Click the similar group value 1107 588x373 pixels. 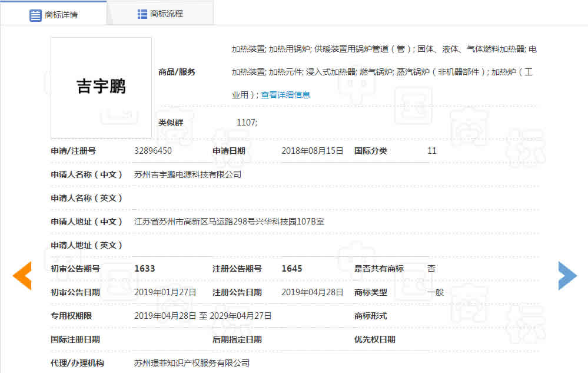[x=247, y=123]
